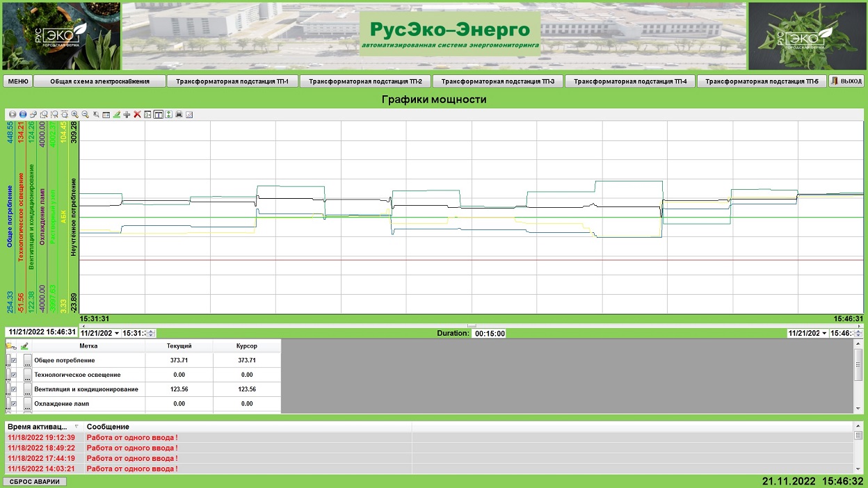Click the green vertical-arrows stacking icon
The image size is (868, 488).
(x=168, y=115)
